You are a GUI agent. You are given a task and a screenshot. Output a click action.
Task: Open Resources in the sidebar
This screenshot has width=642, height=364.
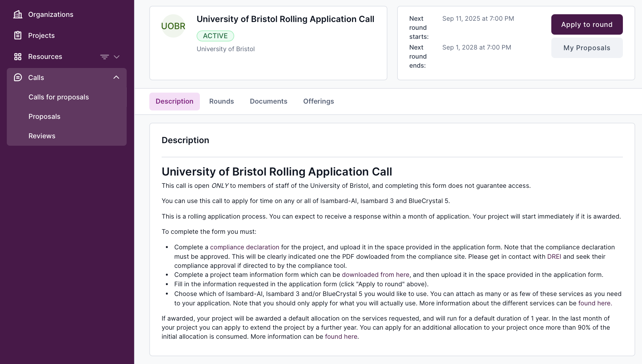[45, 57]
